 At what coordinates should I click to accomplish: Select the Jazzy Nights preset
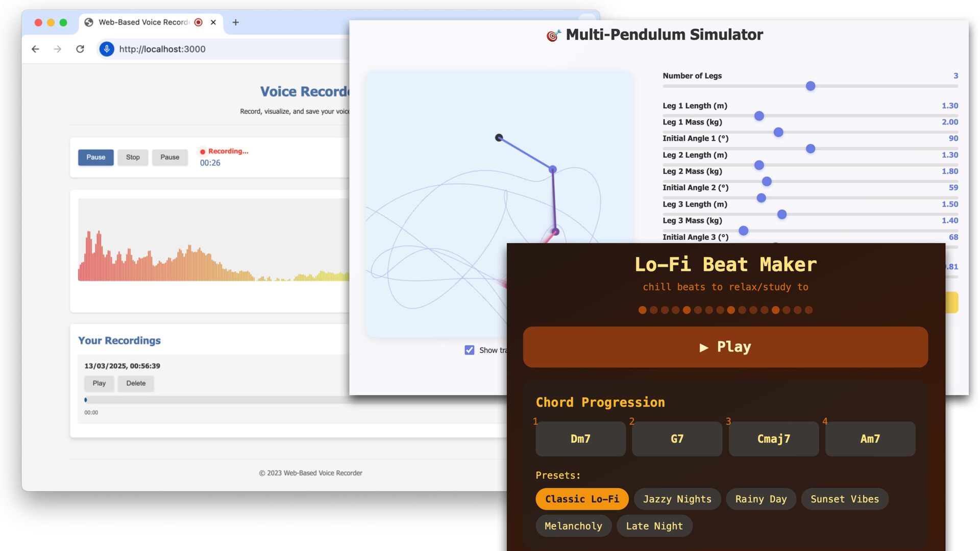click(677, 499)
